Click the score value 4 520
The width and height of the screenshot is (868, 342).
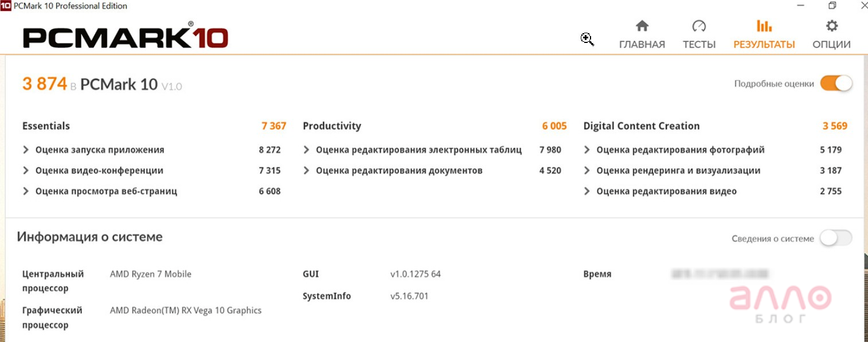click(x=550, y=171)
